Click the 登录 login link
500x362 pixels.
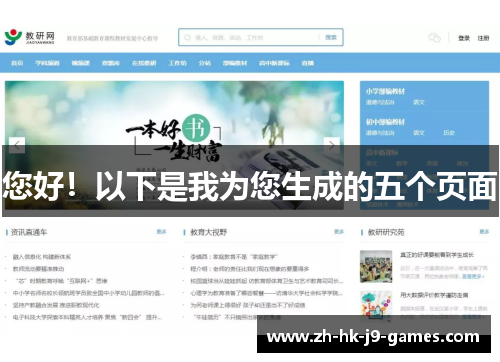point(464,38)
